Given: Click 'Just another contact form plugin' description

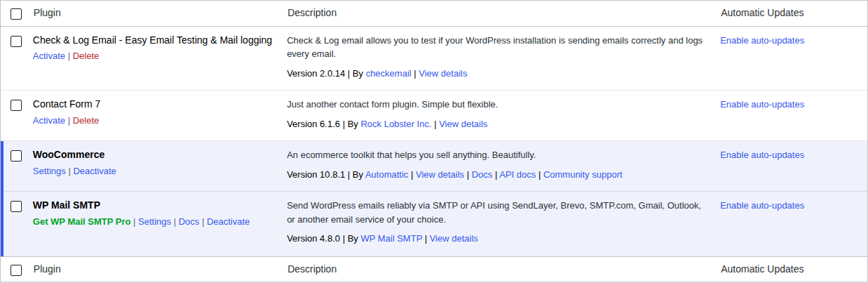Looking at the screenshot, I should [393, 105].
